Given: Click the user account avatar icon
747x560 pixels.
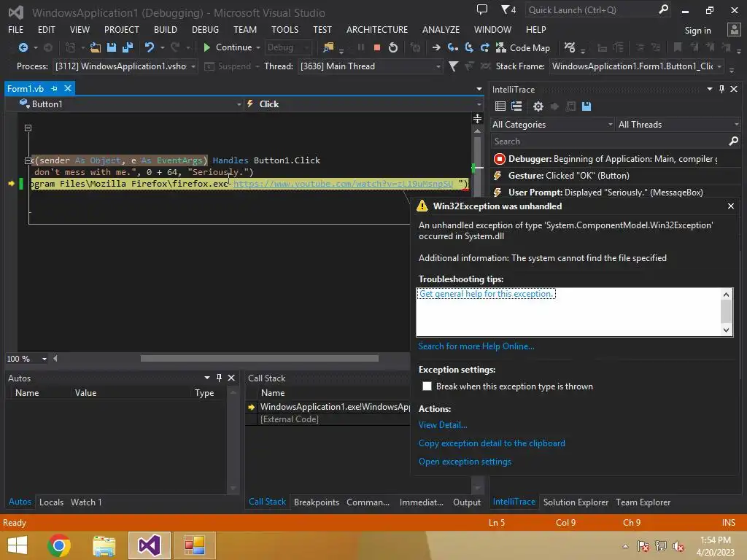Looking at the screenshot, I should (x=734, y=29).
